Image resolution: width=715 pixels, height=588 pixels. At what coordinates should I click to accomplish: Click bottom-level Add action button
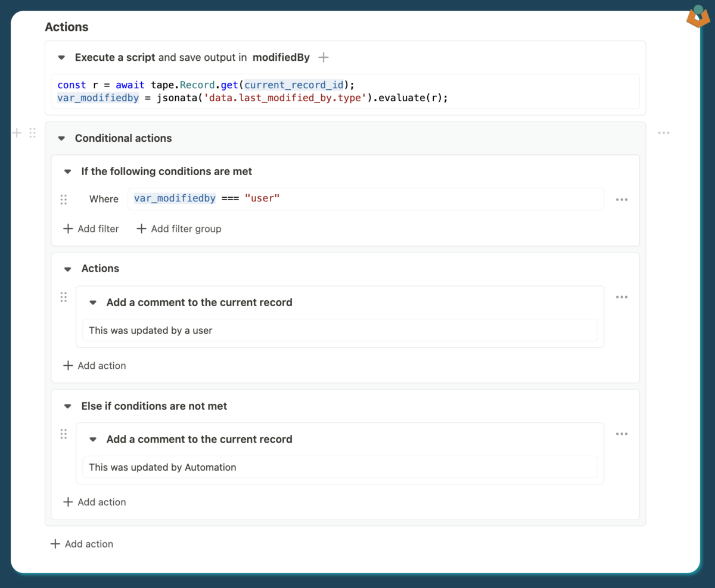[82, 544]
